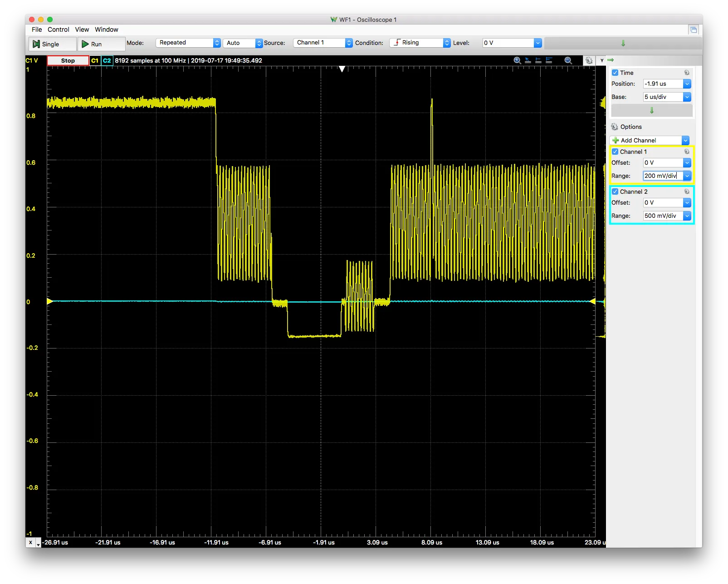Click the Add Channel green plus icon
728x584 pixels.
[616, 141]
